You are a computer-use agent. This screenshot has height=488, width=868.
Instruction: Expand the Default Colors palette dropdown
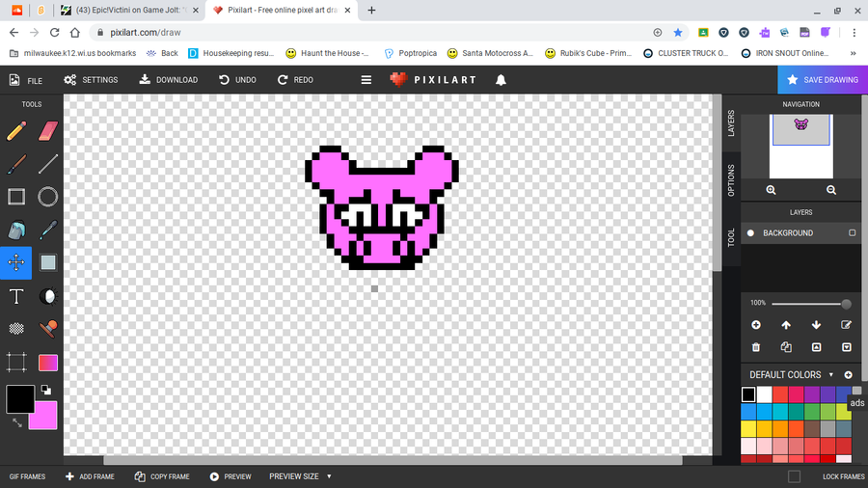tap(791, 374)
